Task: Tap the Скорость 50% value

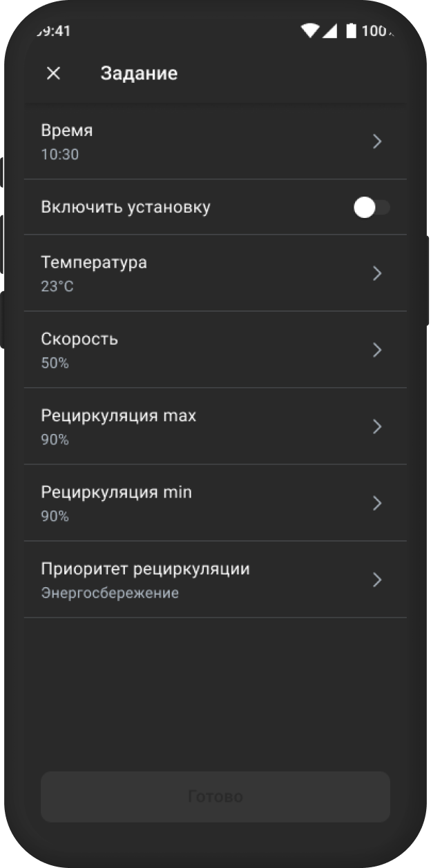Action: (55, 363)
